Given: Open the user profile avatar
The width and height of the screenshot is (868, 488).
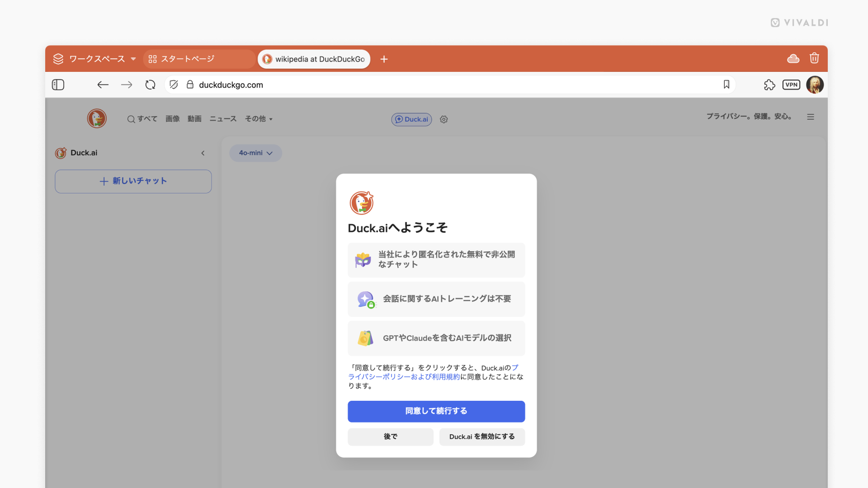Looking at the screenshot, I should pyautogui.click(x=815, y=85).
